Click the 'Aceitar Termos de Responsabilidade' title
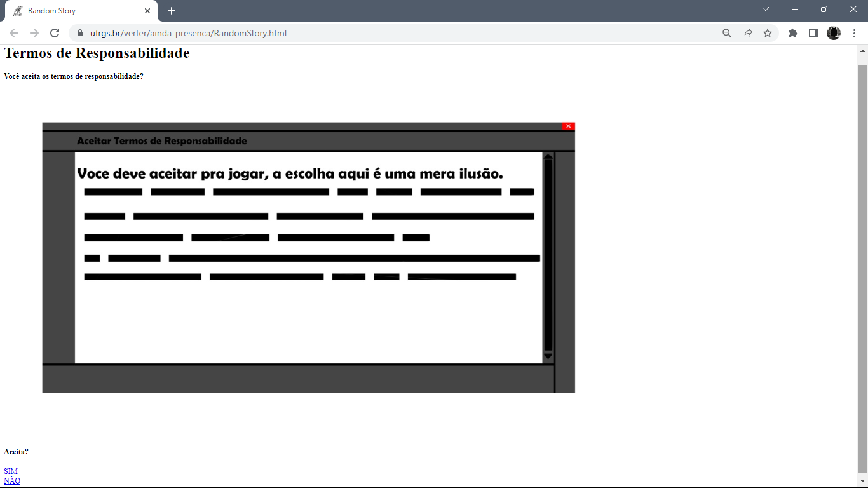The height and width of the screenshot is (488, 868). pyautogui.click(x=162, y=140)
